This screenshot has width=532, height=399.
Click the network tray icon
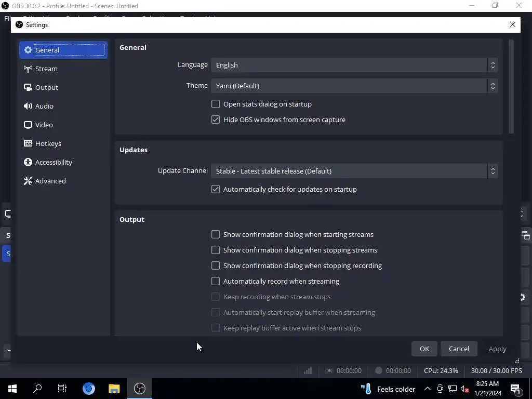tap(453, 389)
